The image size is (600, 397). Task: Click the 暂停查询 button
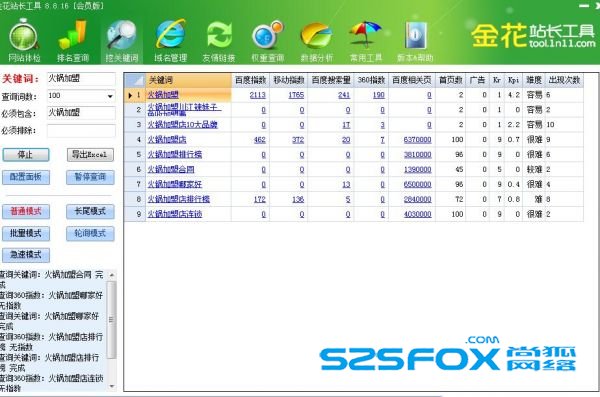point(90,177)
